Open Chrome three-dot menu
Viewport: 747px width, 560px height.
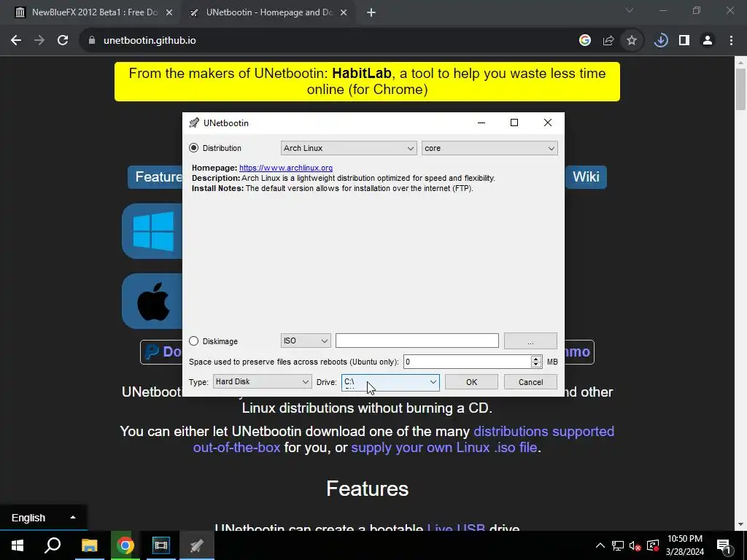pos(731,41)
